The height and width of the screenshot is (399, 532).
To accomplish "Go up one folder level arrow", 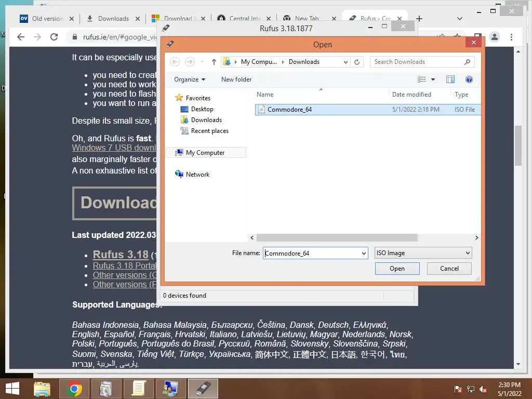I will click(x=214, y=62).
